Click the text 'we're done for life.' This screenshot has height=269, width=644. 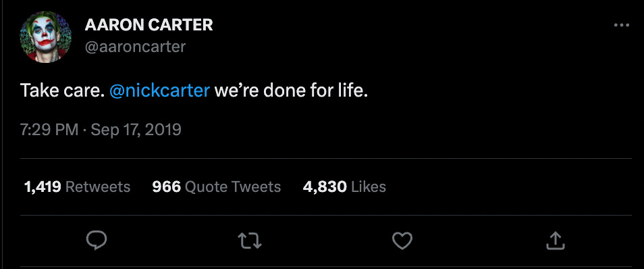(291, 91)
